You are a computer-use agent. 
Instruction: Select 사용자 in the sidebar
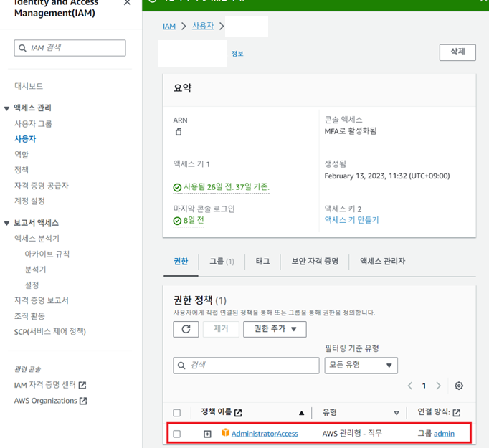25,139
